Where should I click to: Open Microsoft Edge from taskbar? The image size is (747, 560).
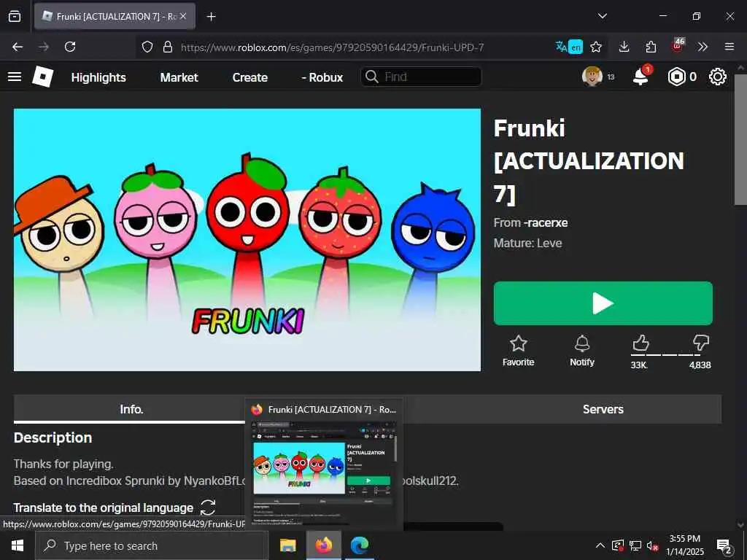click(360, 545)
